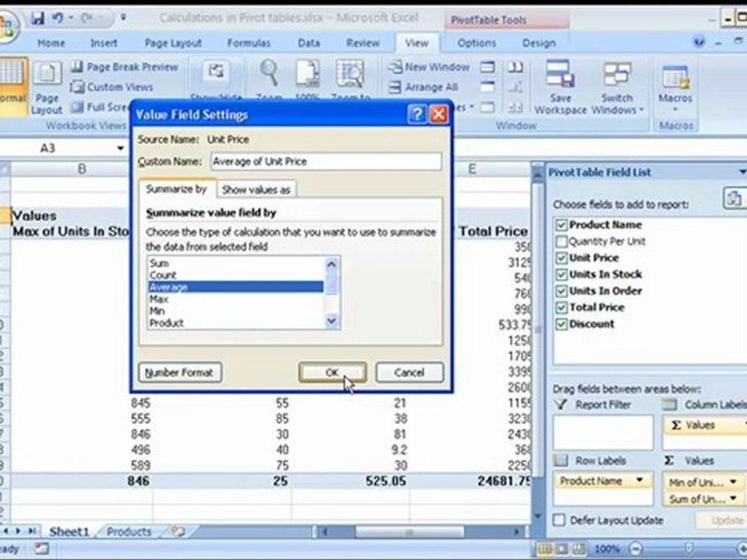Open a New Window
This screenshot has width=747, height=560.
pyautogui.click(x=428, y=67)
